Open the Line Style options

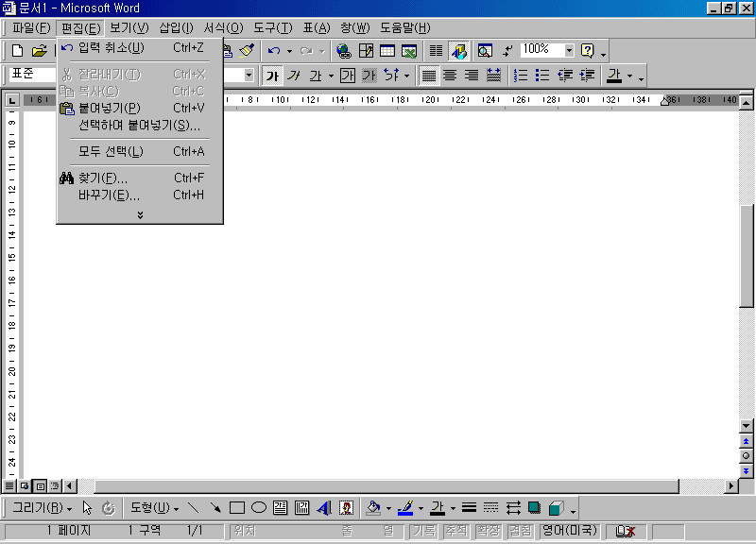pos(469,508)
